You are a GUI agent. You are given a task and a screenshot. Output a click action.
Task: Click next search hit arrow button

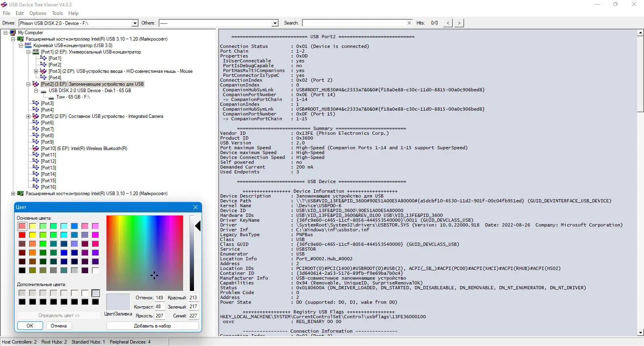tap(459, 23)
